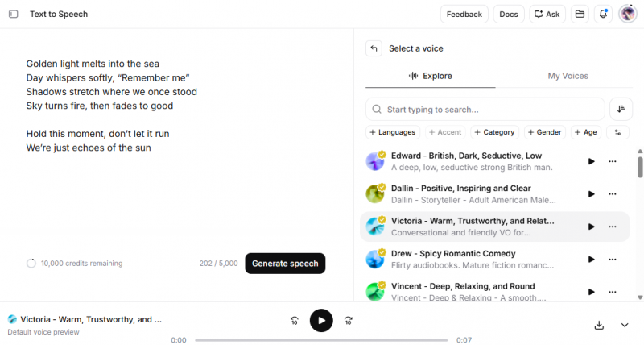Skip forward 10 seconds

(348, 321)
